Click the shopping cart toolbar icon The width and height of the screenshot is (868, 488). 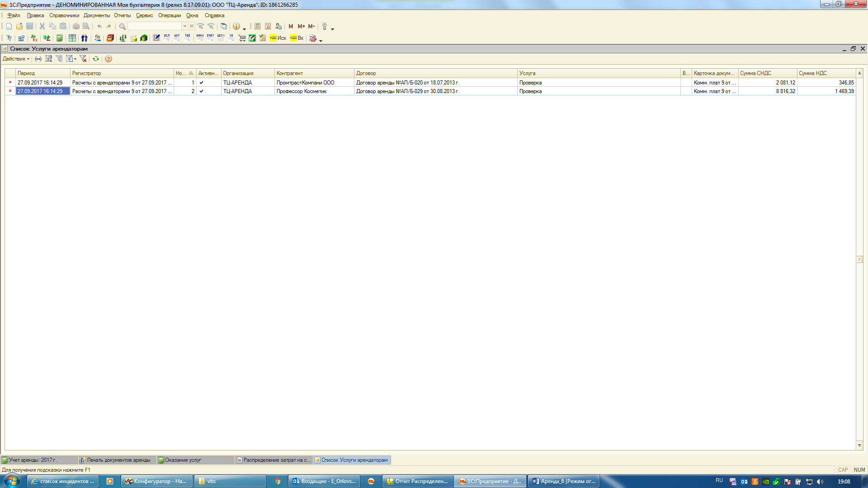pyautogui.click(x=242, y=38)
